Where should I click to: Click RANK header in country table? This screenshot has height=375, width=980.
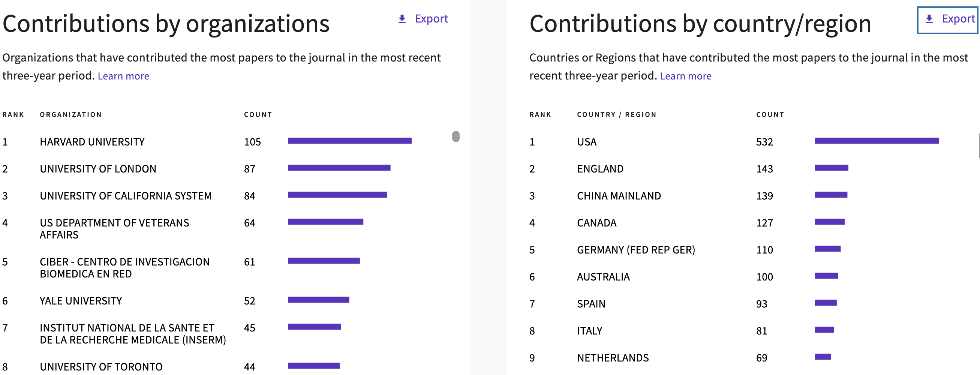[540, 115]
